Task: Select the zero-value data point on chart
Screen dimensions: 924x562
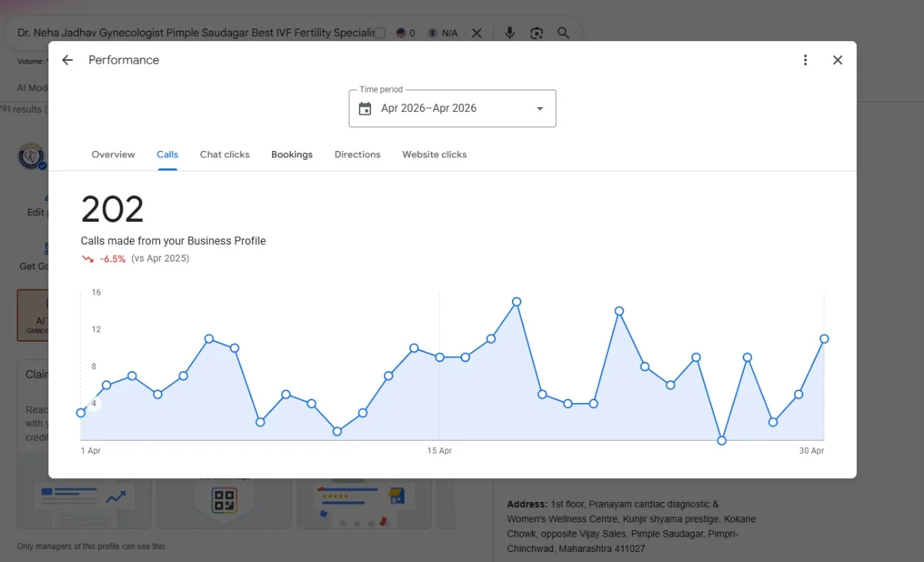Action: point(721,441)
